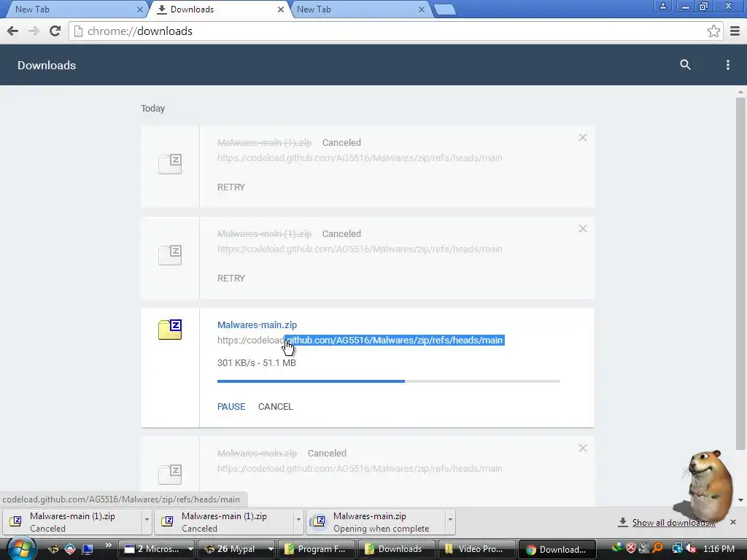
Task: Remove the canceled Malwares-main.zip entry at bottom
Action: coord(582,448)
